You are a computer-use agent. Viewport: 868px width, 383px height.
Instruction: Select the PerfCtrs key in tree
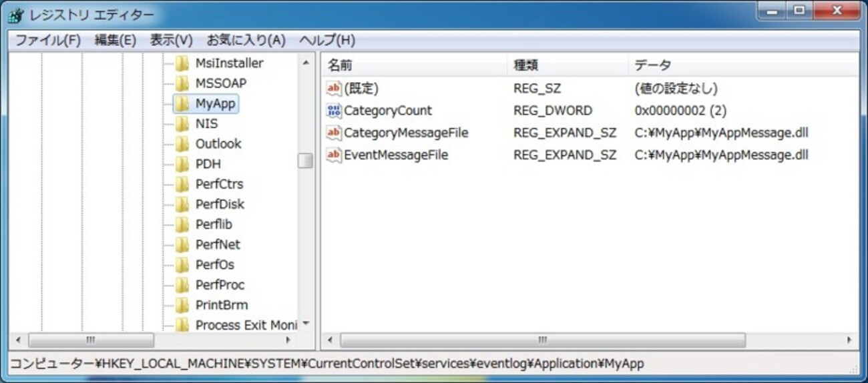[220, 184]
